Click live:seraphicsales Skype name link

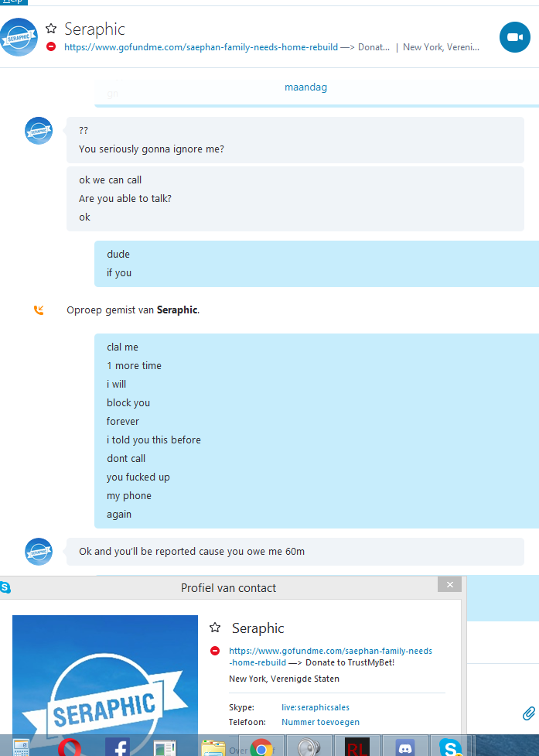[316, 707]
